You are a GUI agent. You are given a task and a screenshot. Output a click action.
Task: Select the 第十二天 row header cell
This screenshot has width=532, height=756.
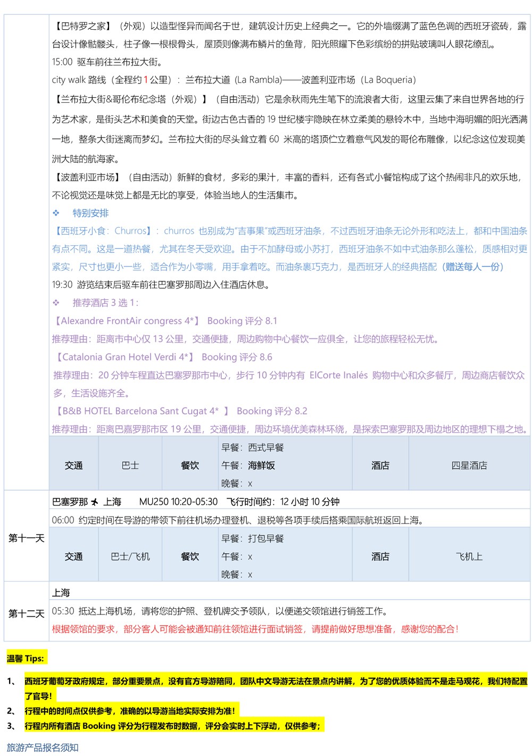[x=26, y=613]
